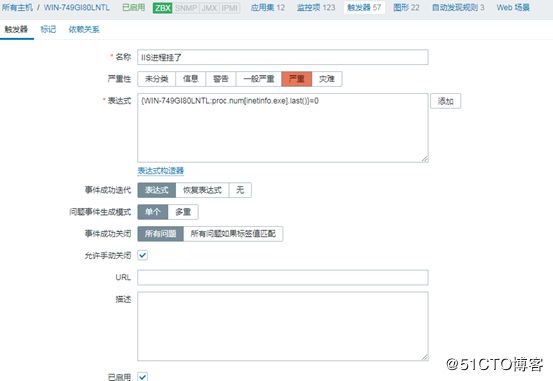The image size is (553, 381).
Task: Open the 应用集 12 tab
Action: (268, 7)
